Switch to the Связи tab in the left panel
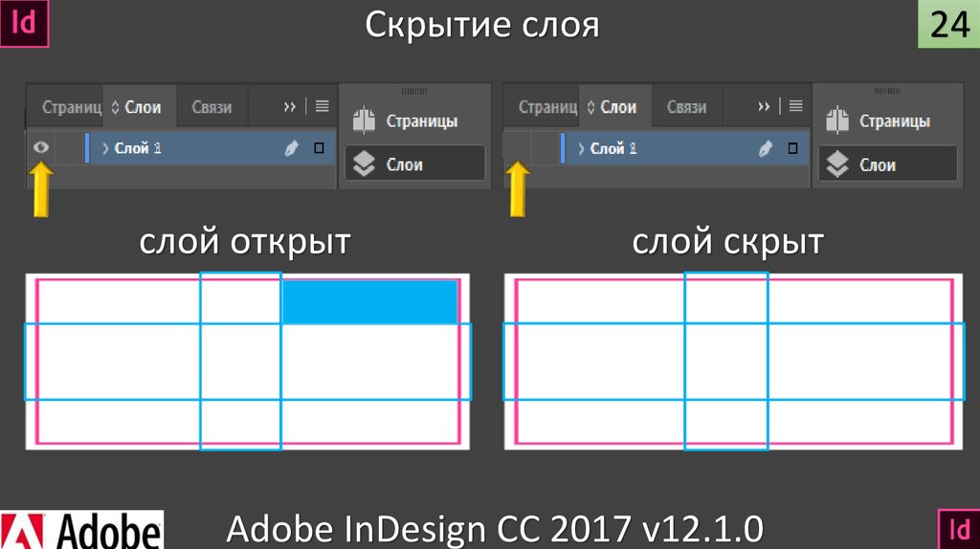The width and height of the screenshot is (980, 549). point(212,107)
